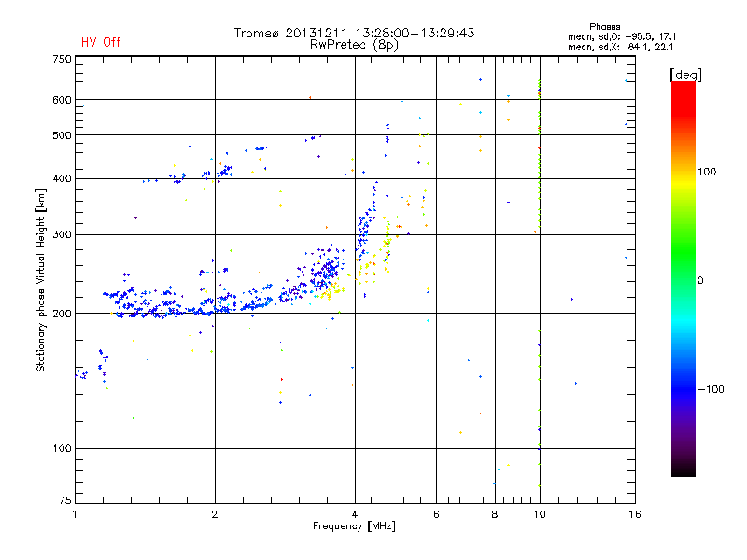
Task: Click the '100' colorbar tick label
Action: [707, 172]
